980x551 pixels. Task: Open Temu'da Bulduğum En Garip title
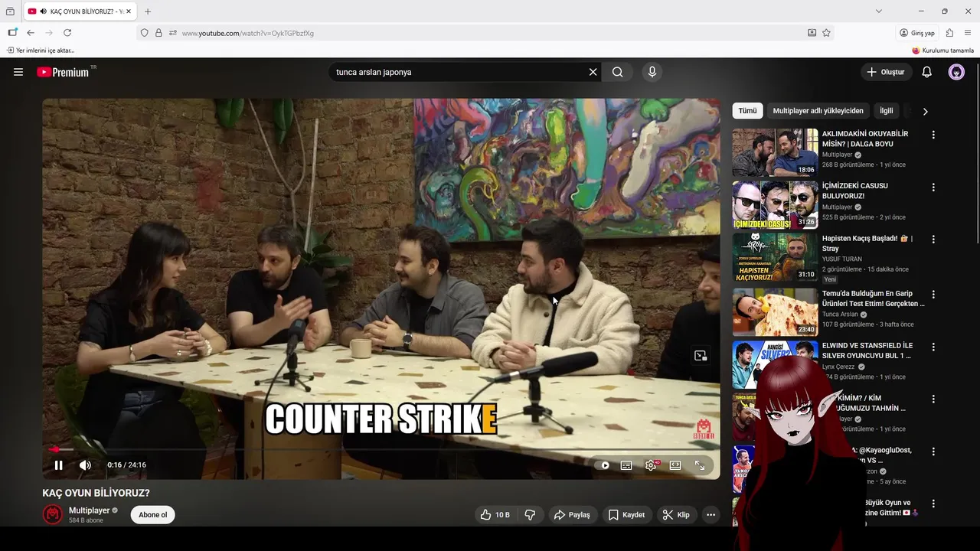873,298
